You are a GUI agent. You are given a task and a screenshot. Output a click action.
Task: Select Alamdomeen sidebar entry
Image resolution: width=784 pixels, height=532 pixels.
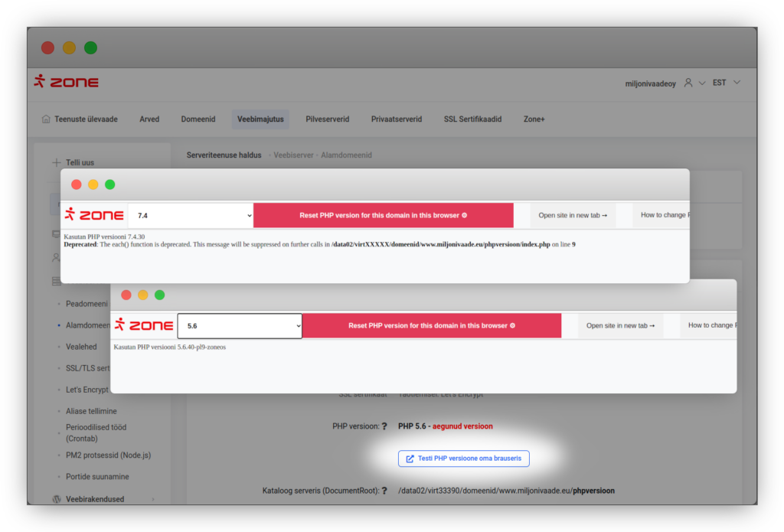pos(88,325)
